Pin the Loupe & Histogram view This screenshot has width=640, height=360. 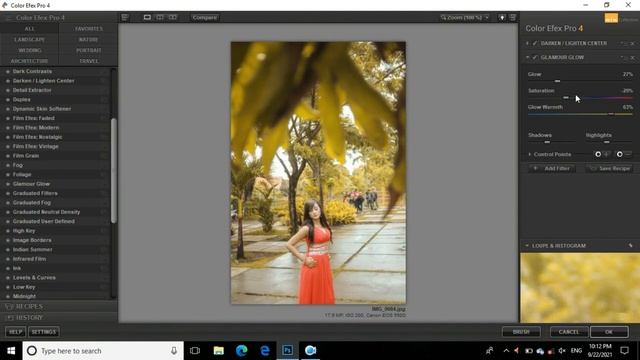click(x=631, y=246)
